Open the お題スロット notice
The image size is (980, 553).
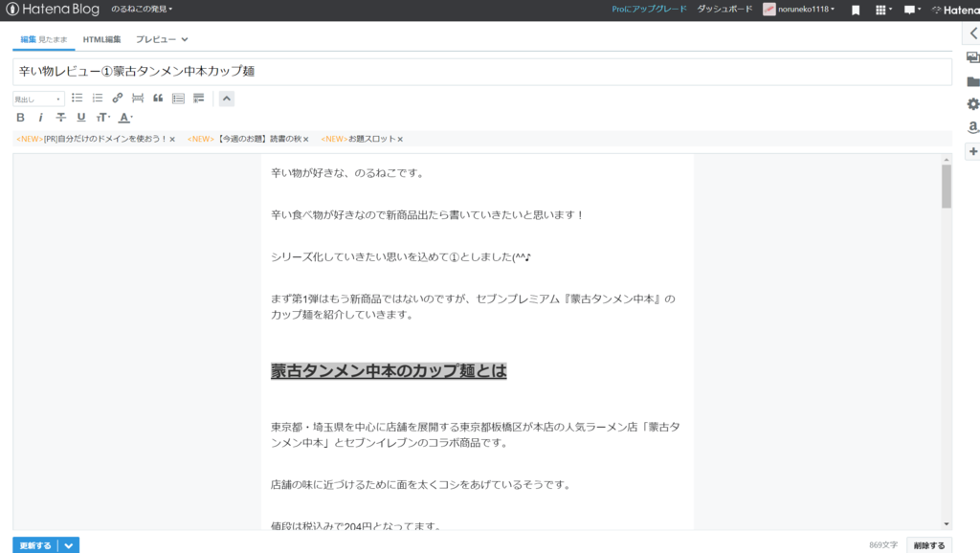click(x=358, y=139)
